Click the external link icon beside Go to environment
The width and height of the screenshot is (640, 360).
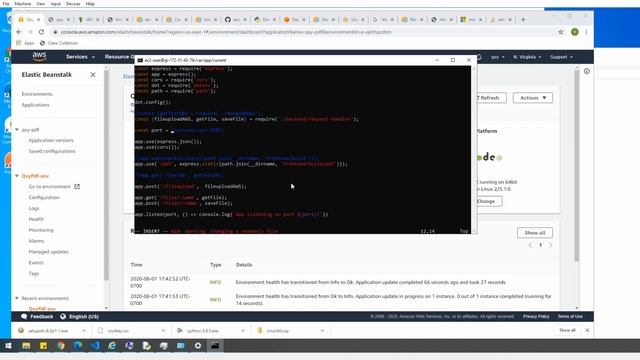click(77, 187)
